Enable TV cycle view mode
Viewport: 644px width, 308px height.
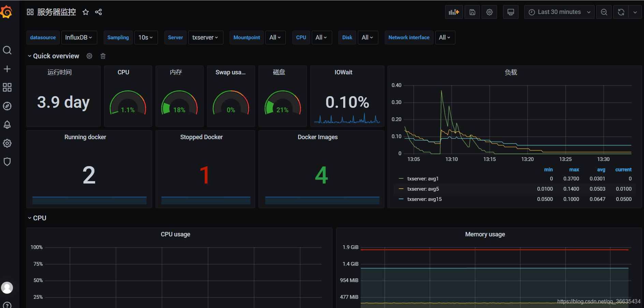511,12
